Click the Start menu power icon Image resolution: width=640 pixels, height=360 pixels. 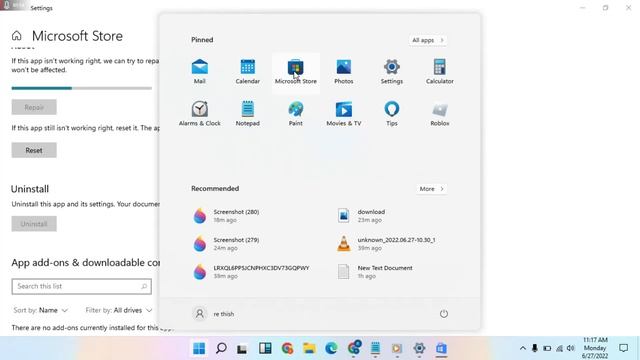(x=444, y=313)
